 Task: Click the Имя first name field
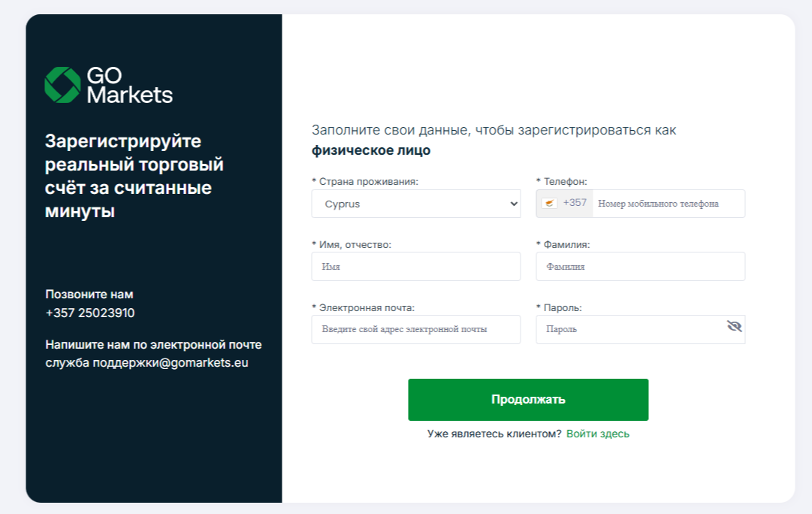415,266
